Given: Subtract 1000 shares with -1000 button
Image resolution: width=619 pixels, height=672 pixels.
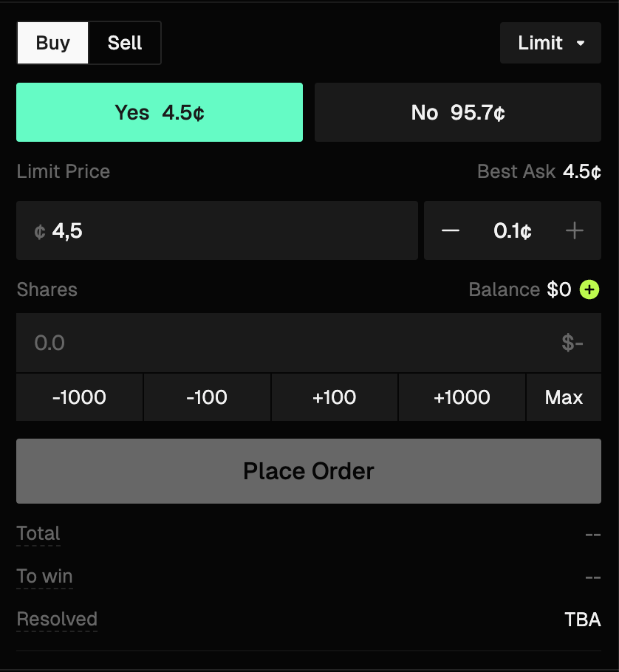Looking at the screenshot, I should click(79, 397).
